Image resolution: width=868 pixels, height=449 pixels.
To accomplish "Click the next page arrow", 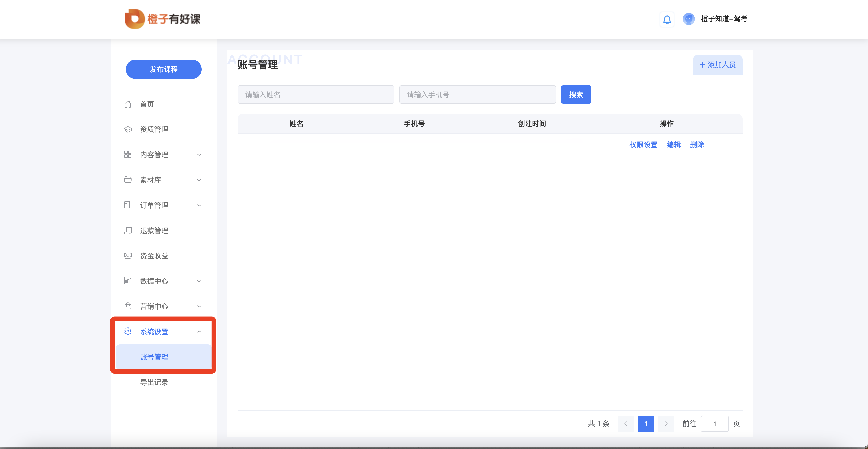I will tap(666, 424).
